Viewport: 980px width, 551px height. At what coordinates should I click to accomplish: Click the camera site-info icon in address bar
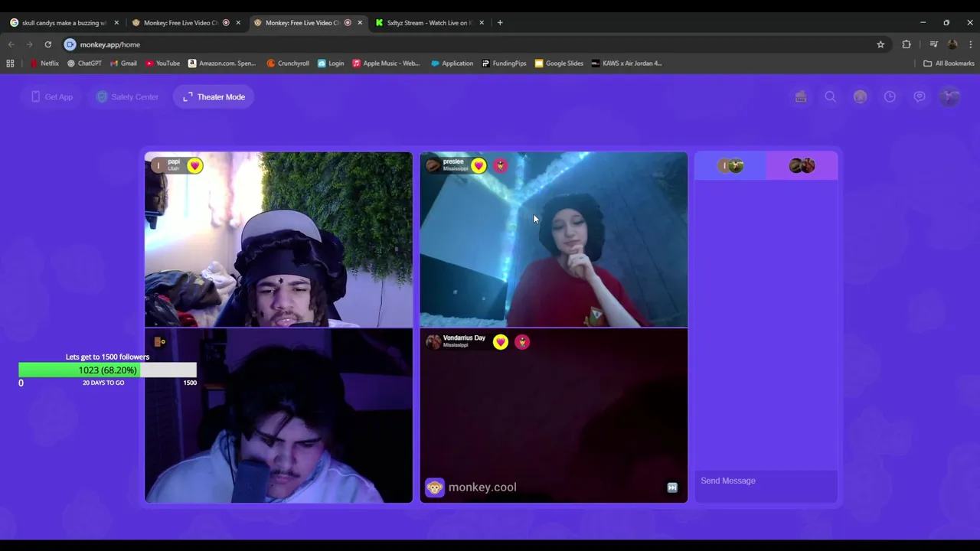[70, 44]
